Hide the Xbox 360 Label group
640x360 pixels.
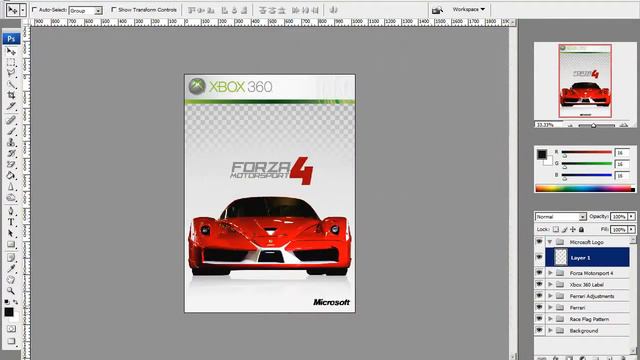click(x=539, y=284)
